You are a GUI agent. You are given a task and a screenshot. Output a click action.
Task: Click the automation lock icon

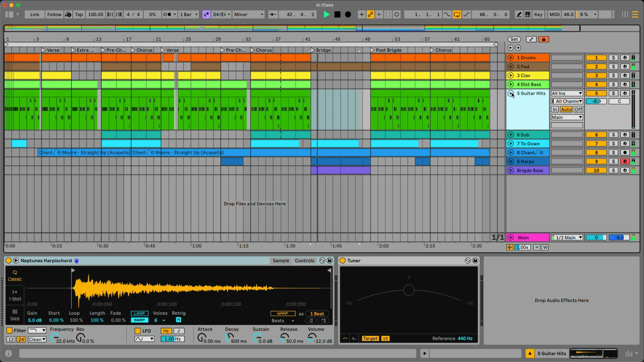point(544,39)
